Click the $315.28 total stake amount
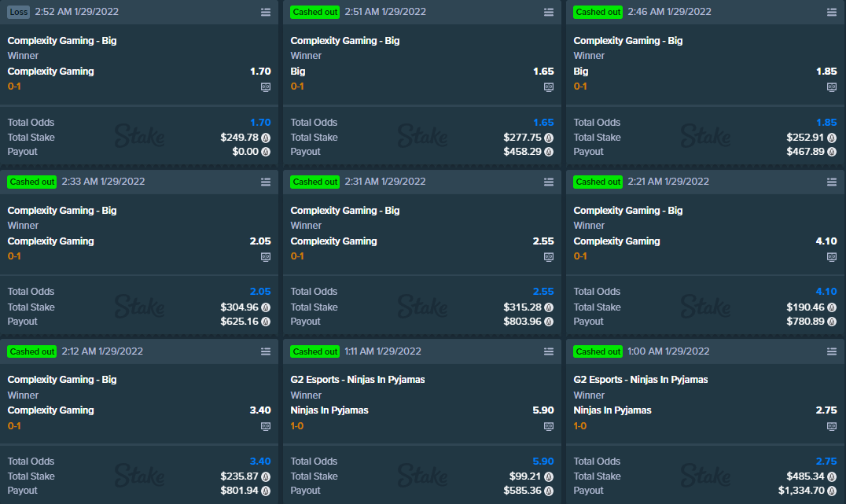This screenshot has height=504, width=846. (522, 307)
